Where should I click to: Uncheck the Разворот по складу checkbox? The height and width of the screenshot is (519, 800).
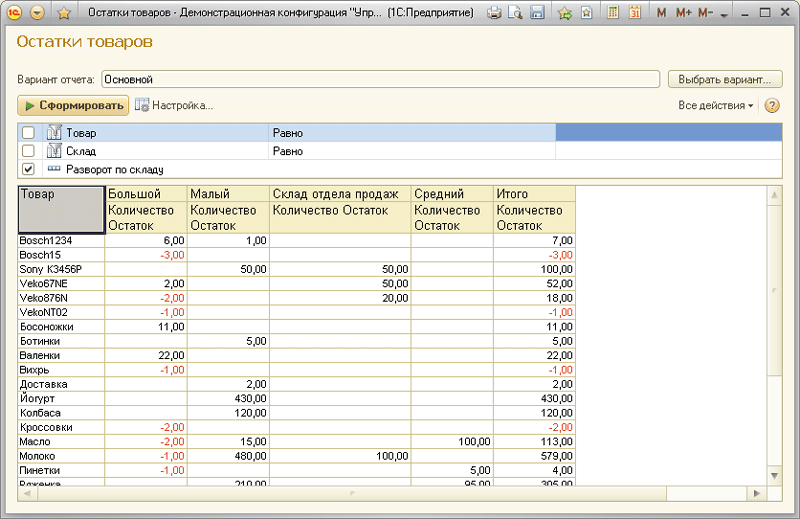pyautogui.click(x=28, y=169)
